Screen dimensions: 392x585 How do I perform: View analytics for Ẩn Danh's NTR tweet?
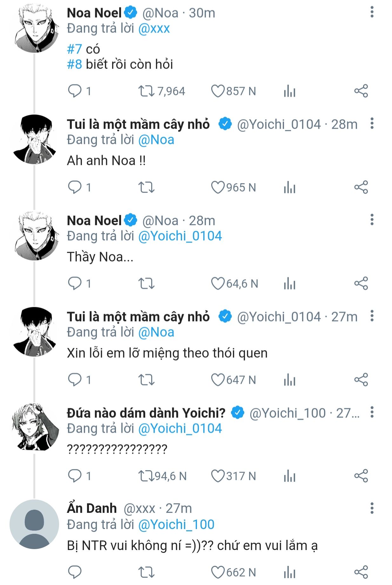(289, 573)
